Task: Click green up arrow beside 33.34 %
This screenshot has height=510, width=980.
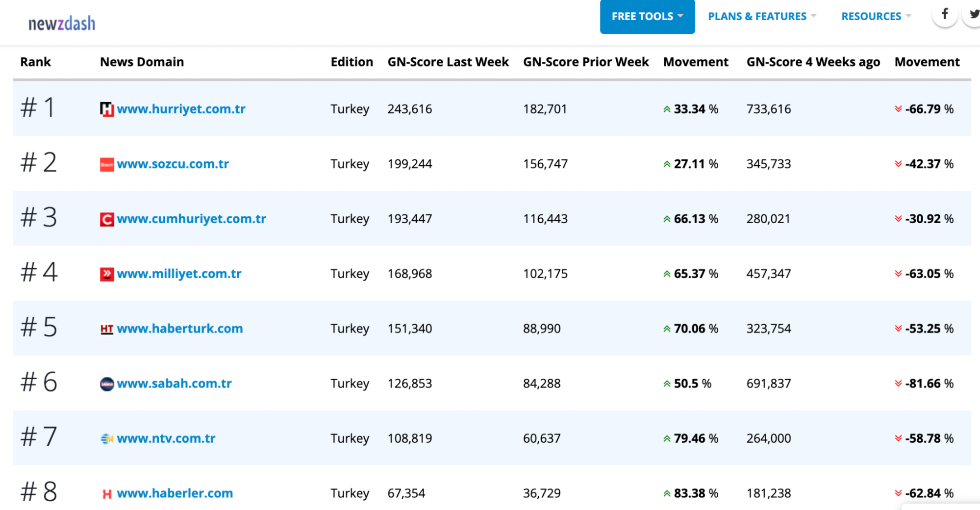Action: [x=667, y=109]
